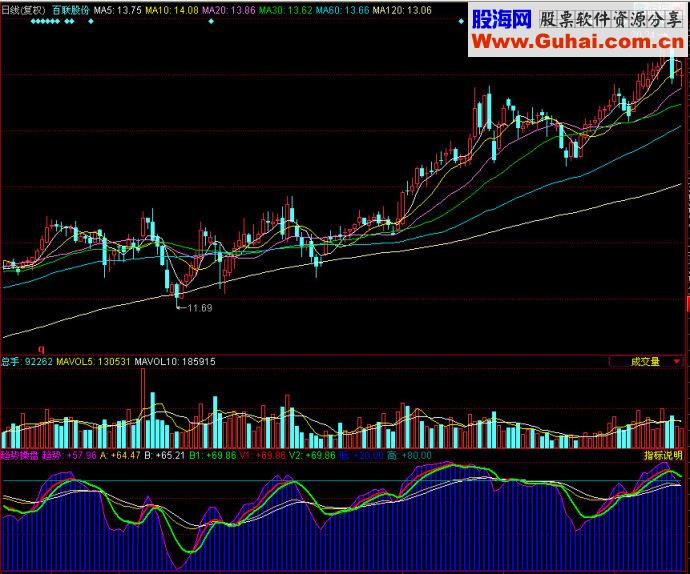690x574 pixels.
Task: Click the red q marker below price chart
Action: (x=41, y=350)
